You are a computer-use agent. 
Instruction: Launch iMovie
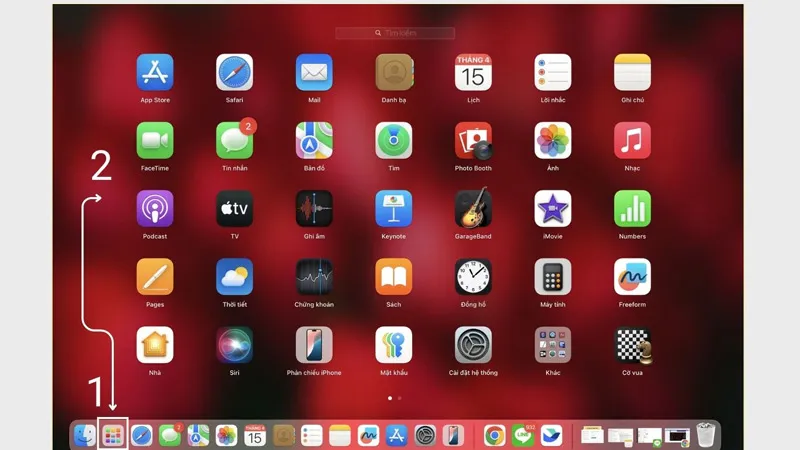pyautogui.click(x=553, y=209)
